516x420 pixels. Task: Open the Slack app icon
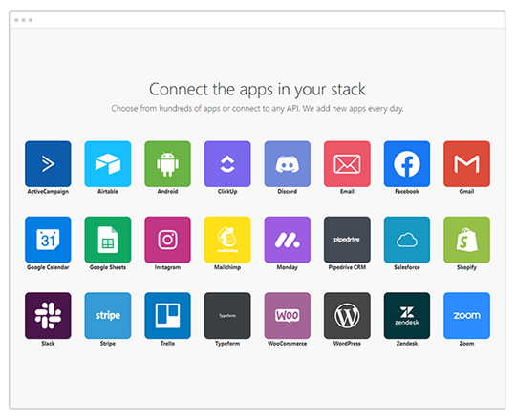point(48,316)
